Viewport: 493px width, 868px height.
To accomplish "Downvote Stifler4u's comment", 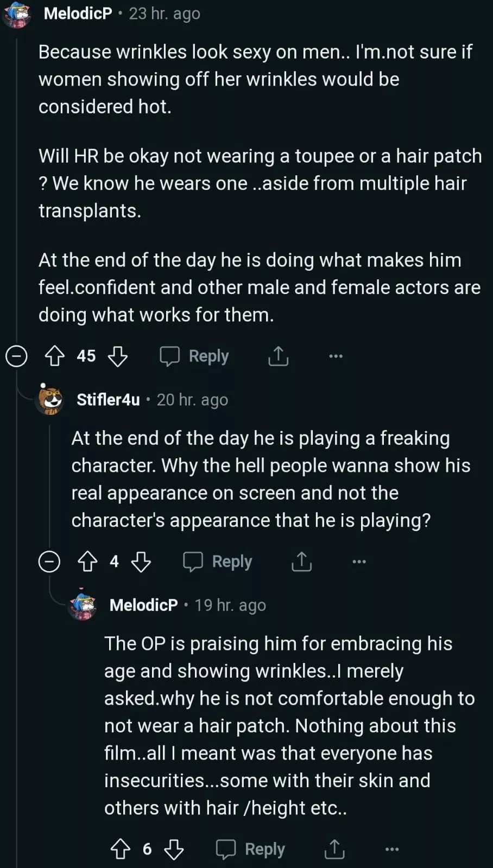I will pos(141,561).
